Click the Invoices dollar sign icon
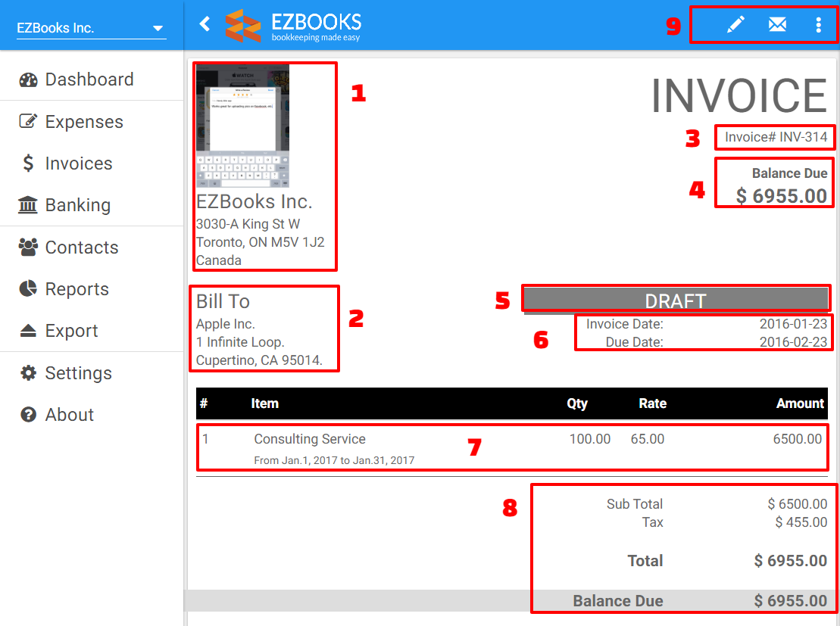The height and width of the screenshot is (626, 840). click(x=28, y=163)
